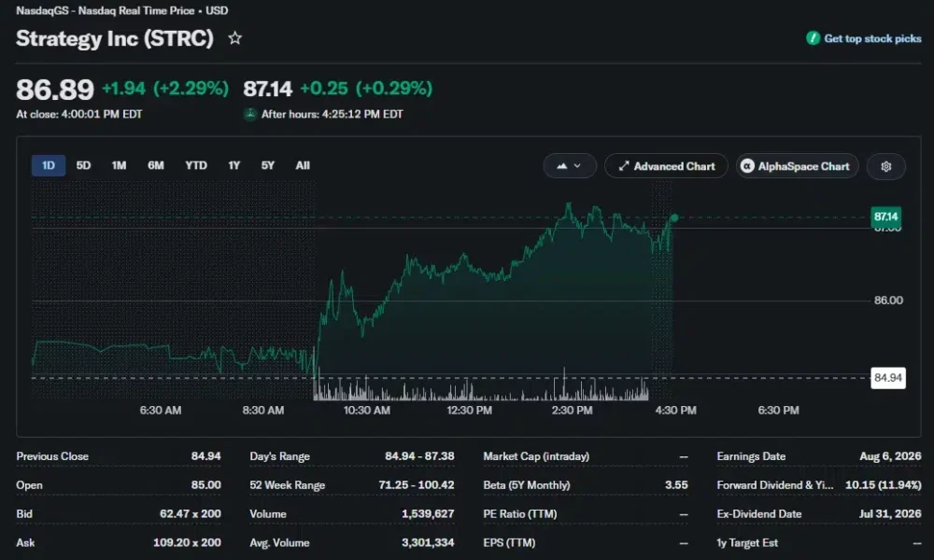Switch chart to 5D range

pyautogui.click(x=83, y=165)
